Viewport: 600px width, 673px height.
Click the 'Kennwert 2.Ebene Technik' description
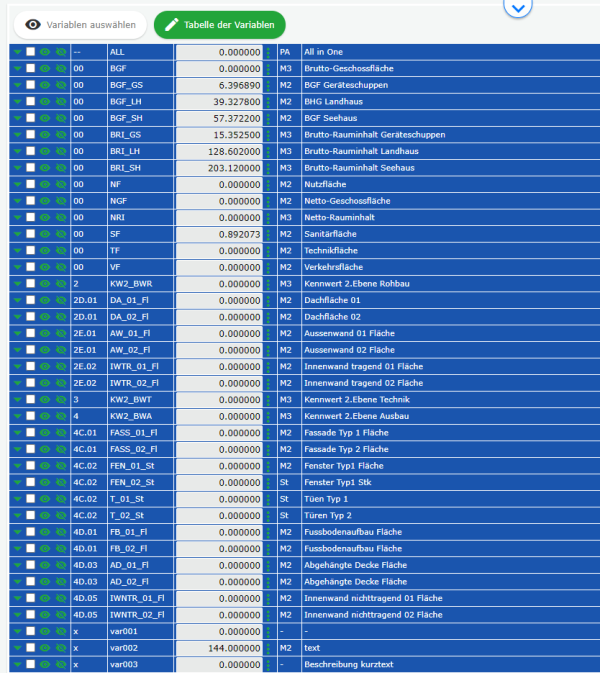click(x=357, y=399)
